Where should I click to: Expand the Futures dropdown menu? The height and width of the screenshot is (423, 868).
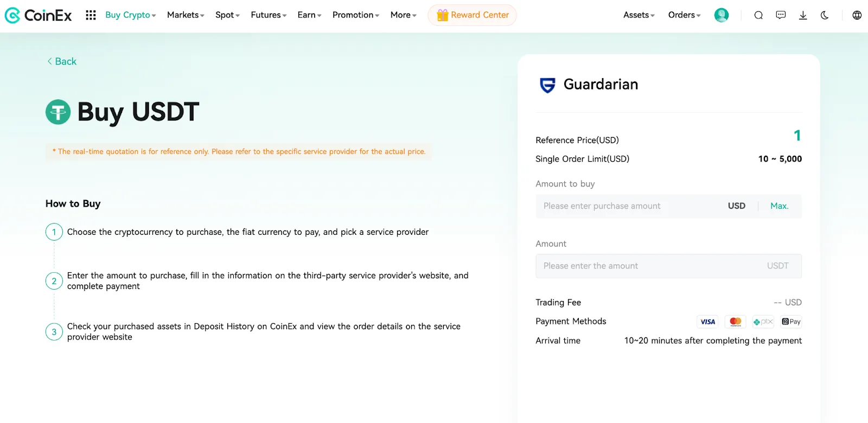[269, 15]
